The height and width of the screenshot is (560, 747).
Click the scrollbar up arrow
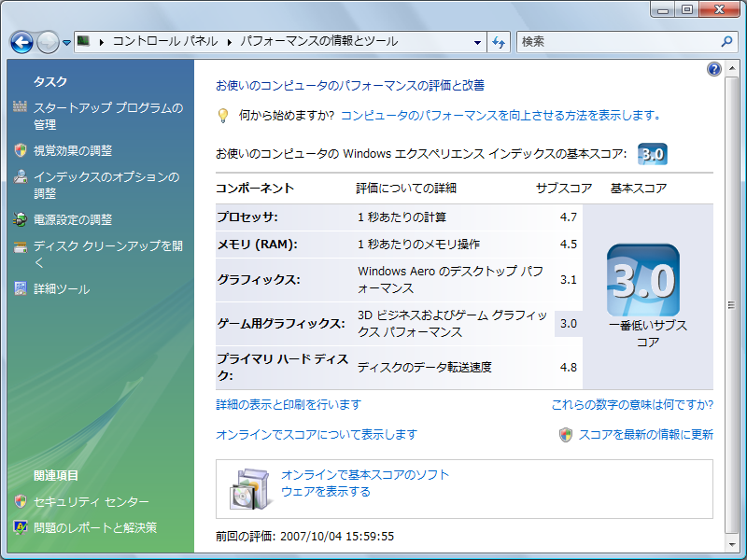click(x=731, y=68)
